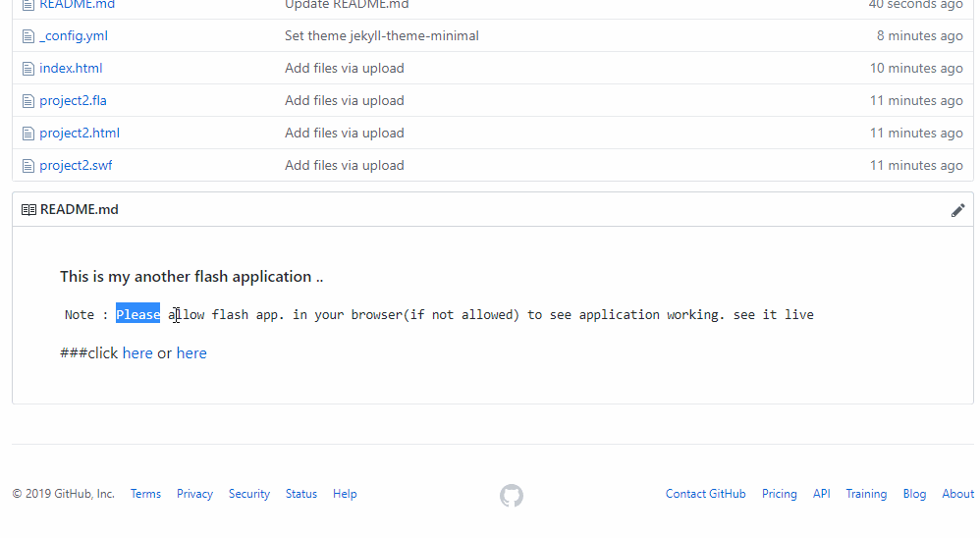Open the Pricing footer link
The width and height of the screenshot is (980, 538).
pyautogui.click(x=779, y=494)
